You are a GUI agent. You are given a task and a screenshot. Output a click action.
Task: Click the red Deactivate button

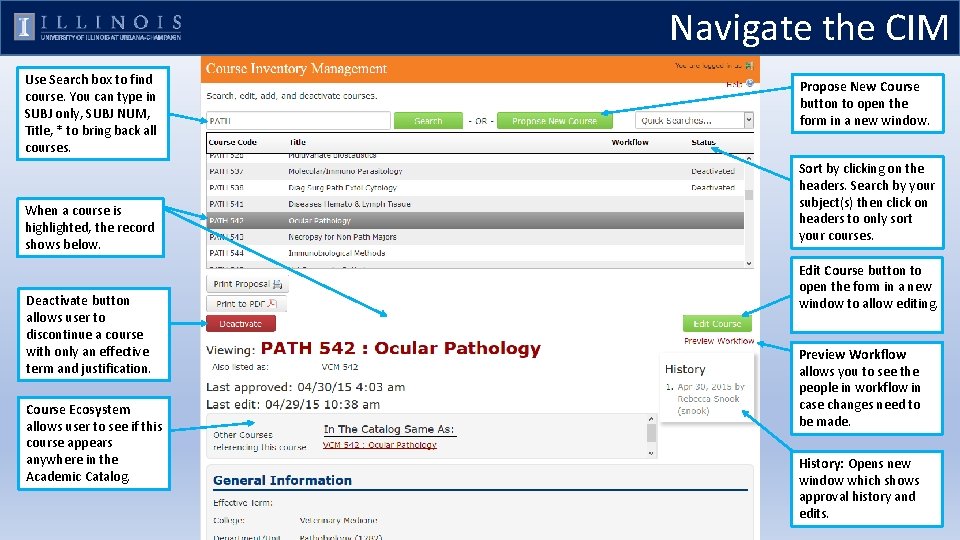[241, 323]
